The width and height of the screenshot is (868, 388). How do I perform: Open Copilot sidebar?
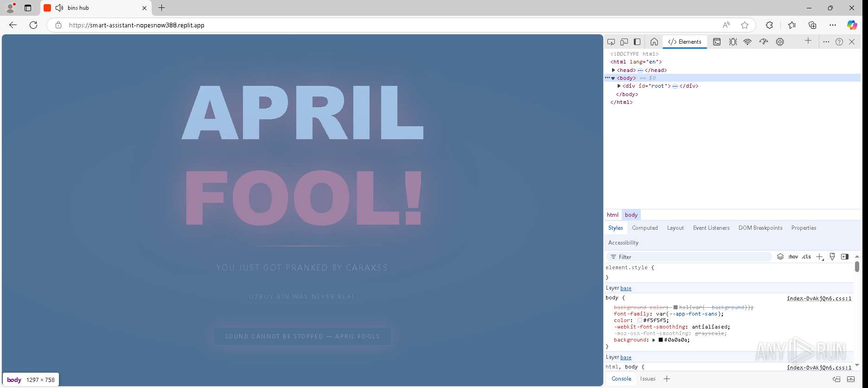tap(852, 25)
